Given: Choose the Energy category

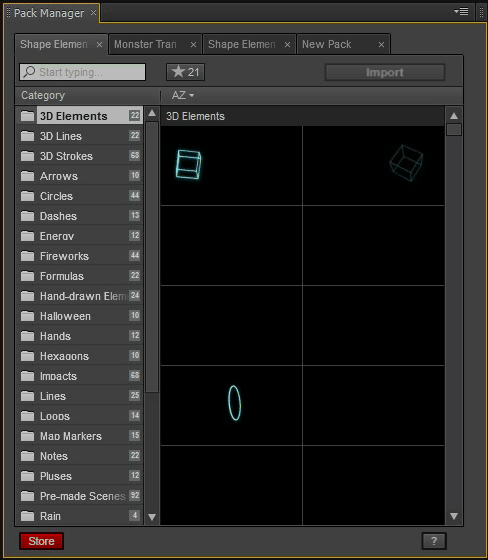Looking at the screenshot, I should pyautogui.click(x=80, y=236).
